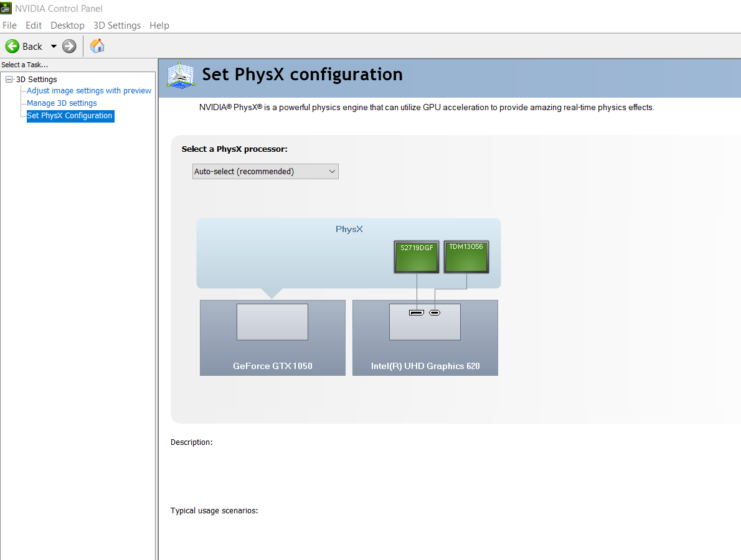Collapse the 3D Settings tree node
741x560 pixels.
click(9, 79)
